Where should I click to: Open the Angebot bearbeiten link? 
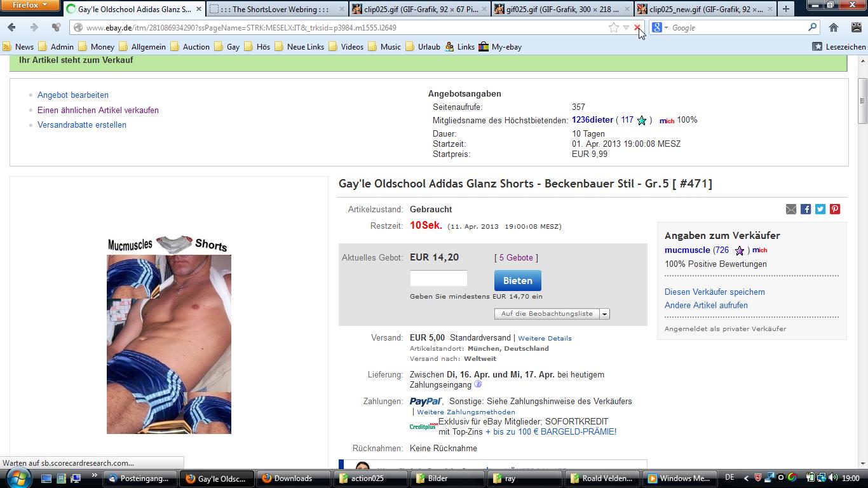(73, 95)
